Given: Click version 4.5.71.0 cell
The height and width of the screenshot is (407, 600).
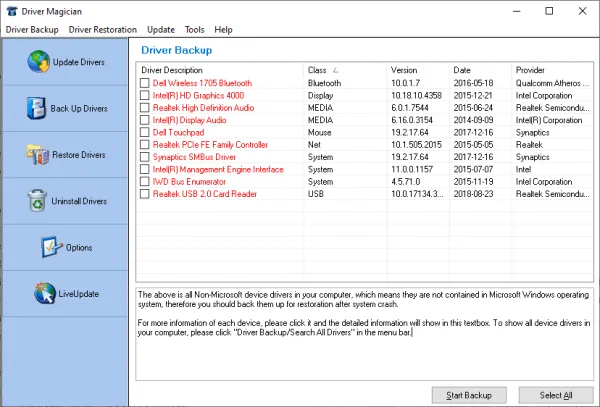Looking at the screenshot, I should click(406, 181).
